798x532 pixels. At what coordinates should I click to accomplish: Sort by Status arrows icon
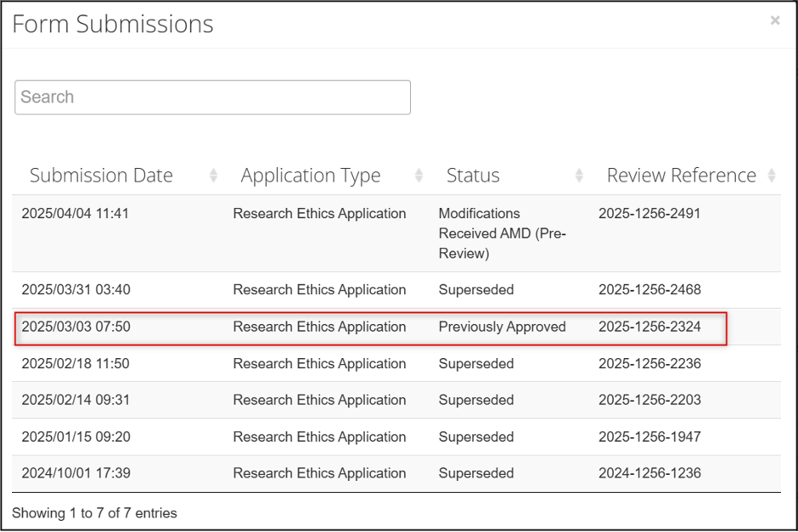[579, 176]
